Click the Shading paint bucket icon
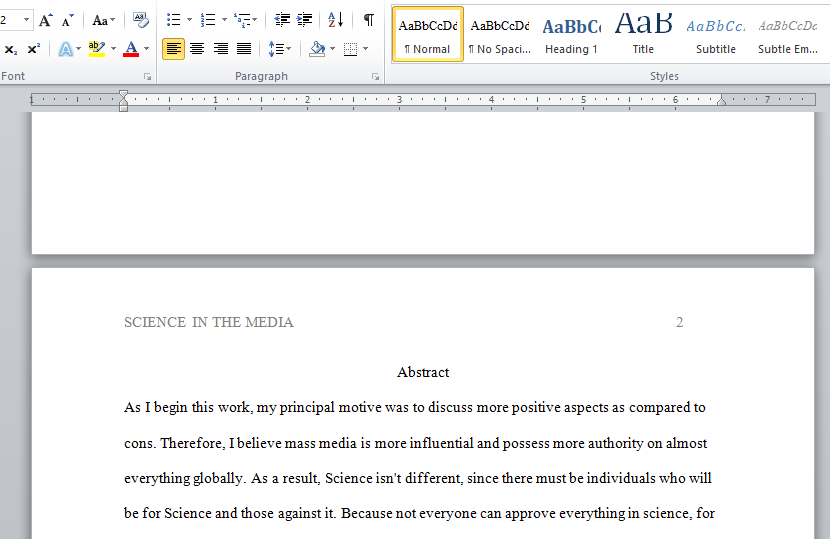Screen dimensions: 830x539 tap(317, 49)
